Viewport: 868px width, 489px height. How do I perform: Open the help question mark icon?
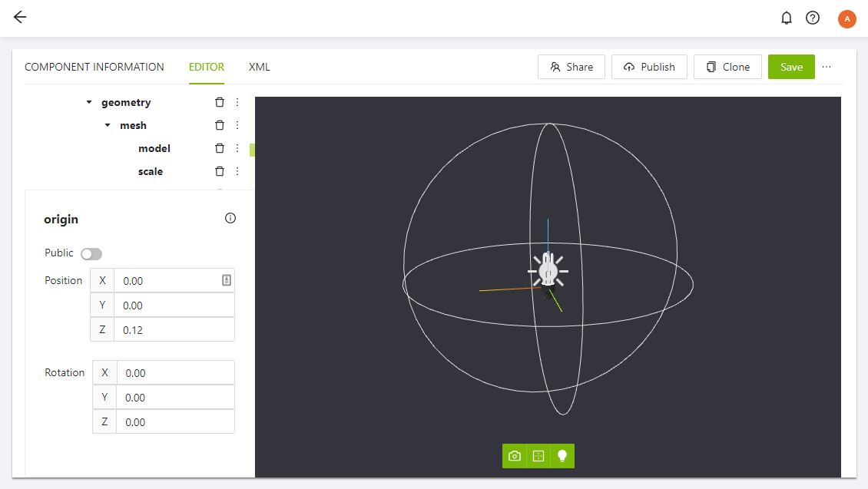[x=813, y=17]
